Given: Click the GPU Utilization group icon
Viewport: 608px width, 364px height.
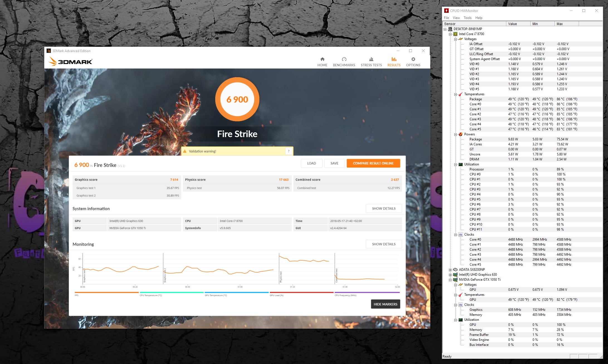Looking at the screenshot, I should pyautogui.click(x=461, y=320).
